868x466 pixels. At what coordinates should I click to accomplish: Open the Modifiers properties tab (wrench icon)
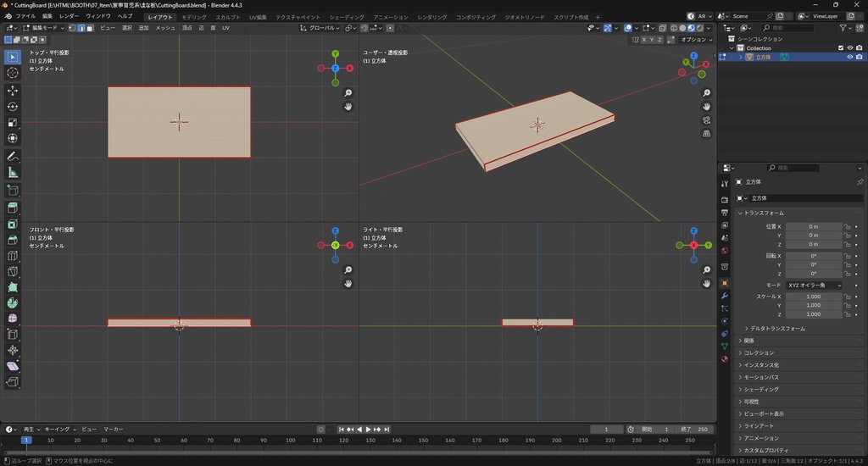725,296
